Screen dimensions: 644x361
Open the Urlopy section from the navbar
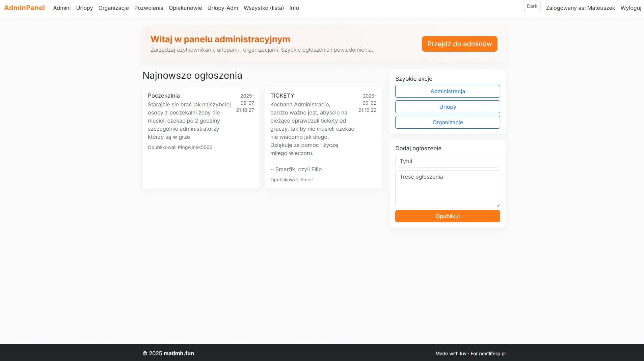pyautogui.click(x=84, y=8)
